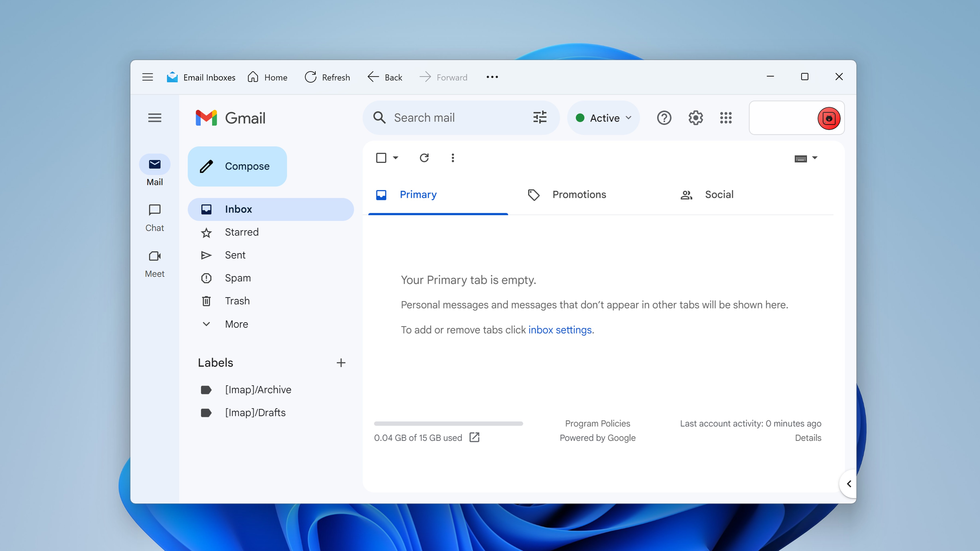Click the Support help question icon
Image resolution: width=980 pixels, height=551 pixels.
(664, 118)
